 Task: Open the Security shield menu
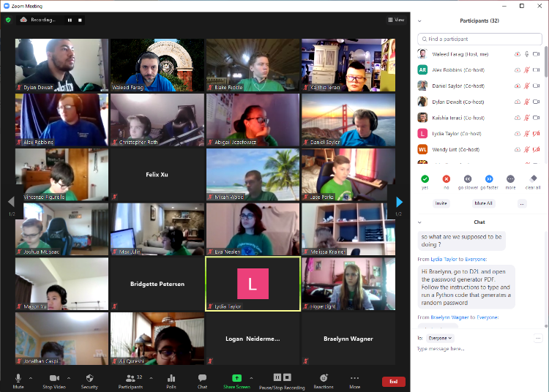coord(89,378)
